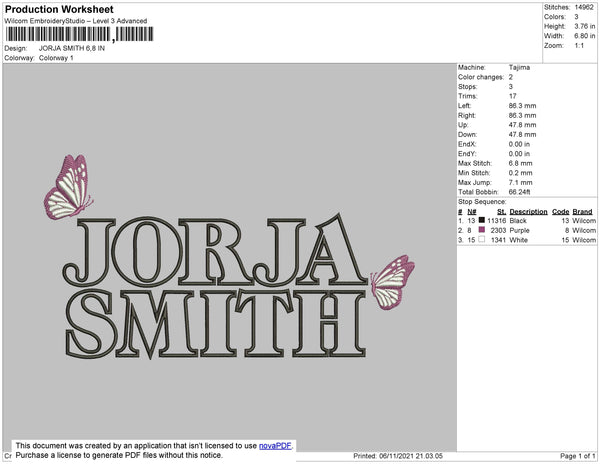The image size is (600, 464).
Task: Click the 'St.' column header
Action: 501,212
